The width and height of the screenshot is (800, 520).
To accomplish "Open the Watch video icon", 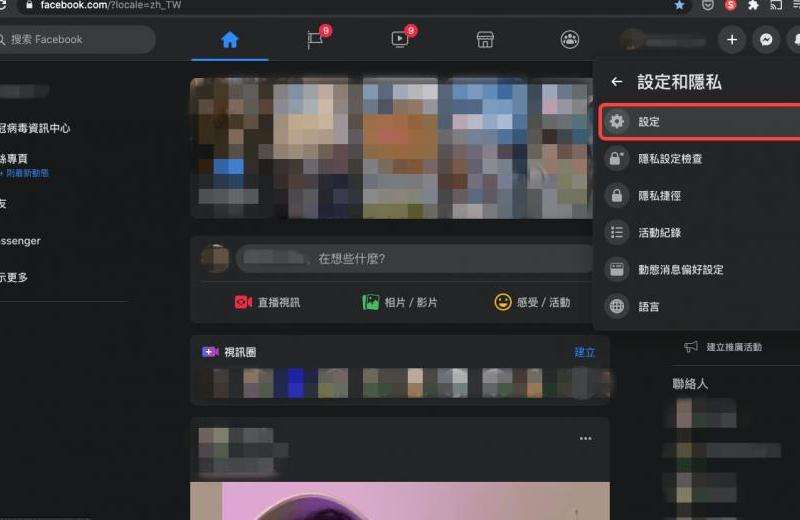I will [400, 40].
